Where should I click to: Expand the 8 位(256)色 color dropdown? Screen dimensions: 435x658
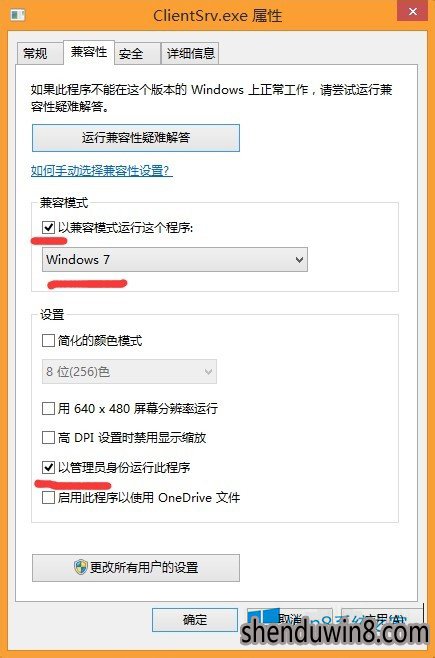(129, 371)
